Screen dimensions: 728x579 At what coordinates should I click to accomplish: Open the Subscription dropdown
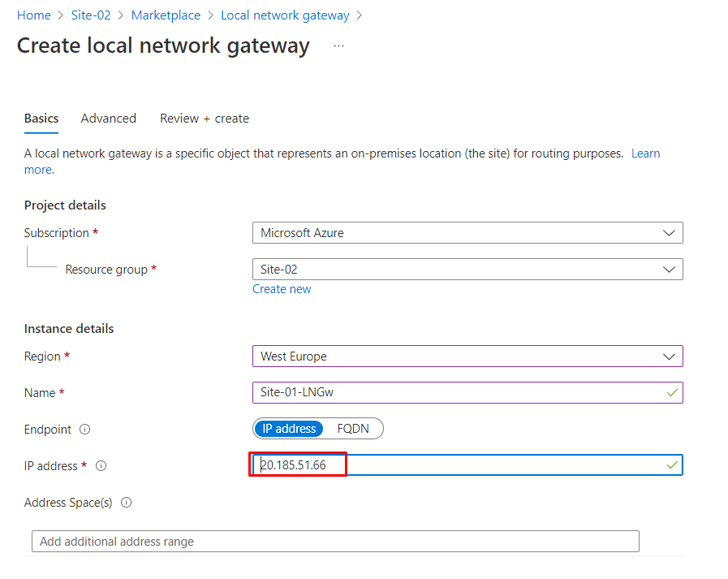pyautogui.click(x=467, y=232)
